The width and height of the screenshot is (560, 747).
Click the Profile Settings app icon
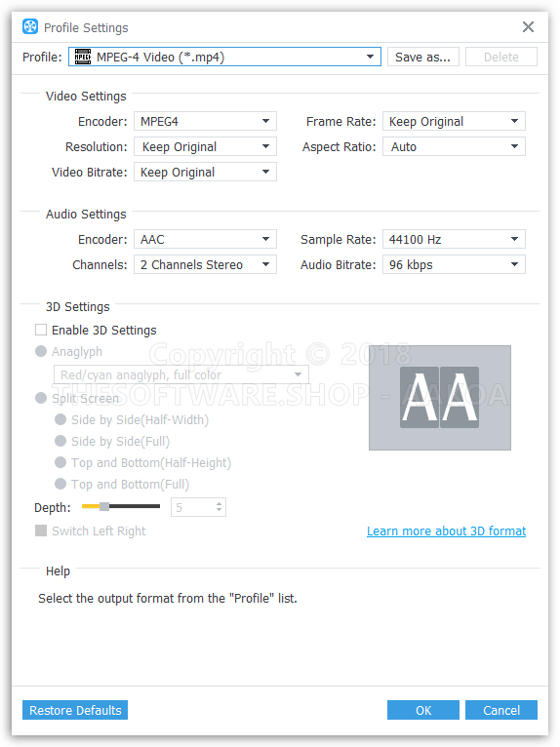tap(30, 26)
